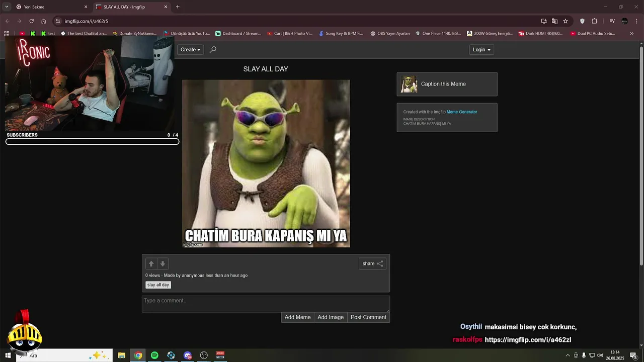This screenshot has width=644, height=362.
Task: Click the Add Meme button
Action: point(297,317)
